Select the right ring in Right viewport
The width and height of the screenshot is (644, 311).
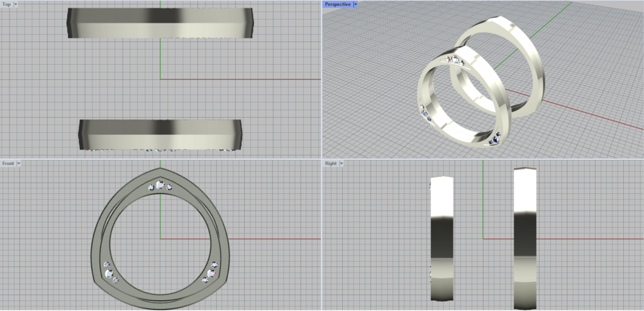pos(525,239)
